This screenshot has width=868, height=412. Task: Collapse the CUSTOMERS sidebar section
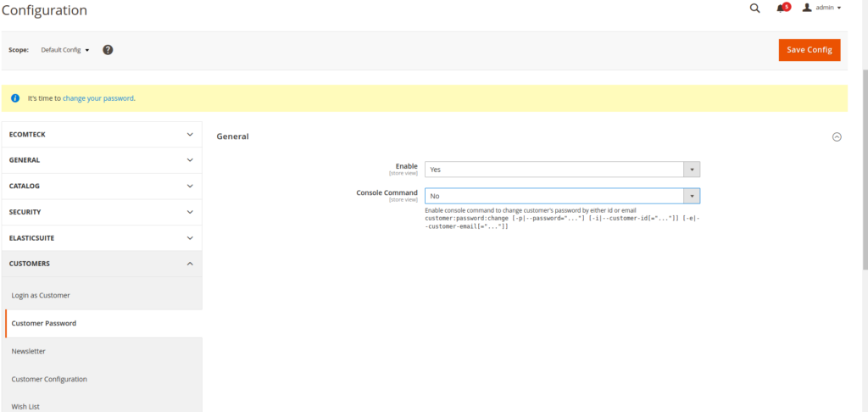tap(103, 264)
